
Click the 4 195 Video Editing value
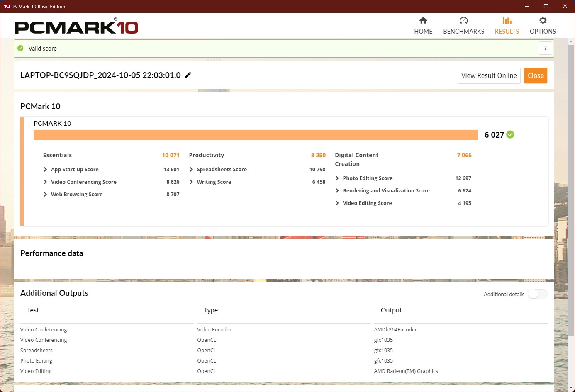[465, 203]
